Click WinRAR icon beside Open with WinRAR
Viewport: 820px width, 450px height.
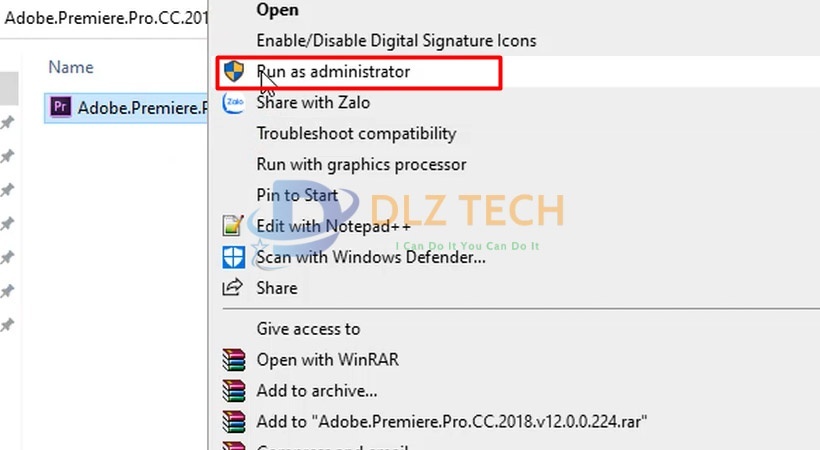(233, 360)
